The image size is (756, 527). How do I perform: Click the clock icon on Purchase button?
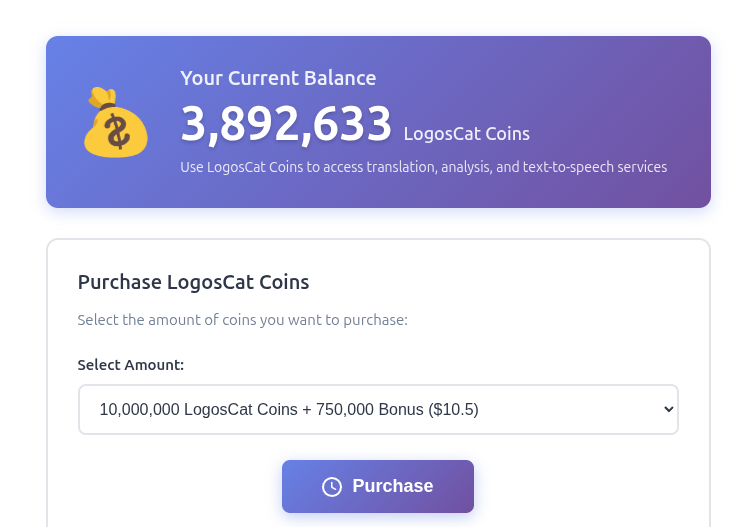point(332,487)
